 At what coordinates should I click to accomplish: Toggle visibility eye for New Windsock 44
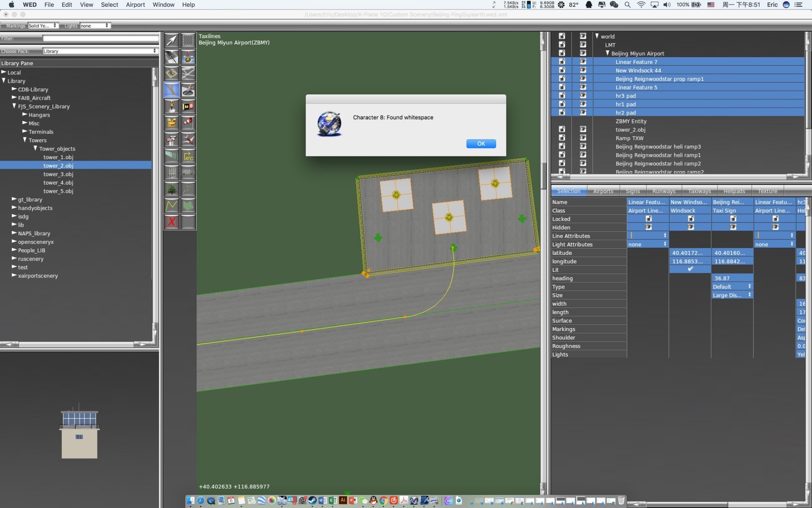pos(583,70)
